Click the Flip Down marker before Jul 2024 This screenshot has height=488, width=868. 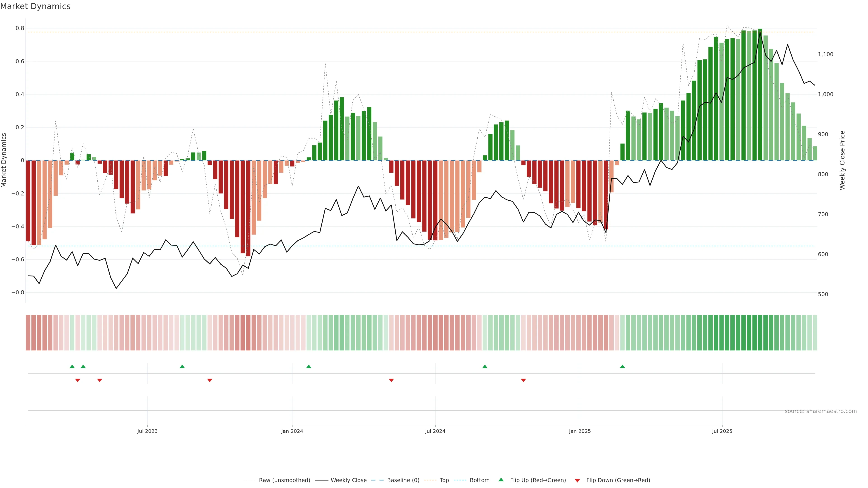(x=391, y=380)
